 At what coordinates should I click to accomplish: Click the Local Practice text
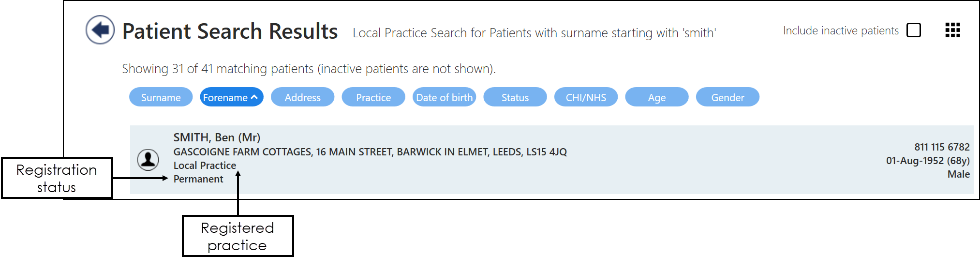point(205,166)
